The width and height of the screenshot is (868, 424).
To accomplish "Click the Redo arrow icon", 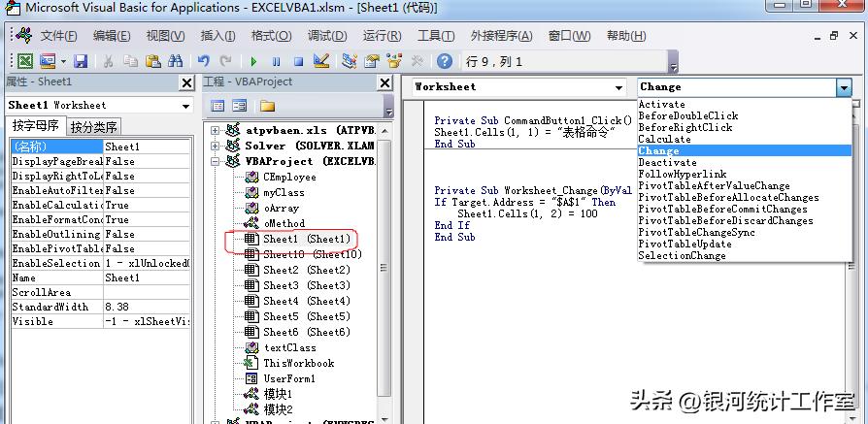I will [225, 61].
